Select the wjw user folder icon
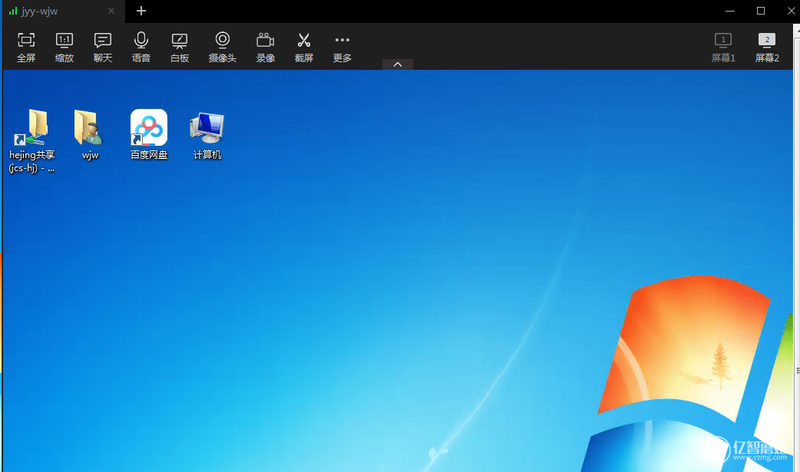The height and width of the screenshot is (472, 800). (x=90, y=135)
